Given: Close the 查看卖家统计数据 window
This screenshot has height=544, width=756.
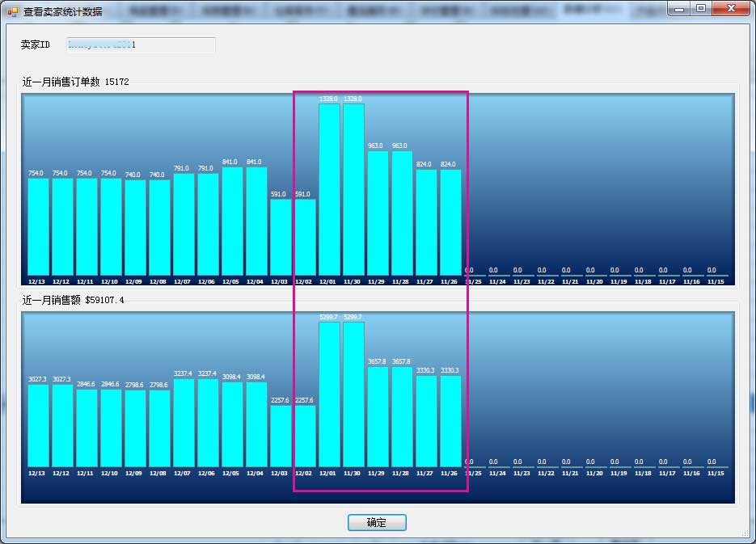Looking at the screenshot, I should click(730, 9).
